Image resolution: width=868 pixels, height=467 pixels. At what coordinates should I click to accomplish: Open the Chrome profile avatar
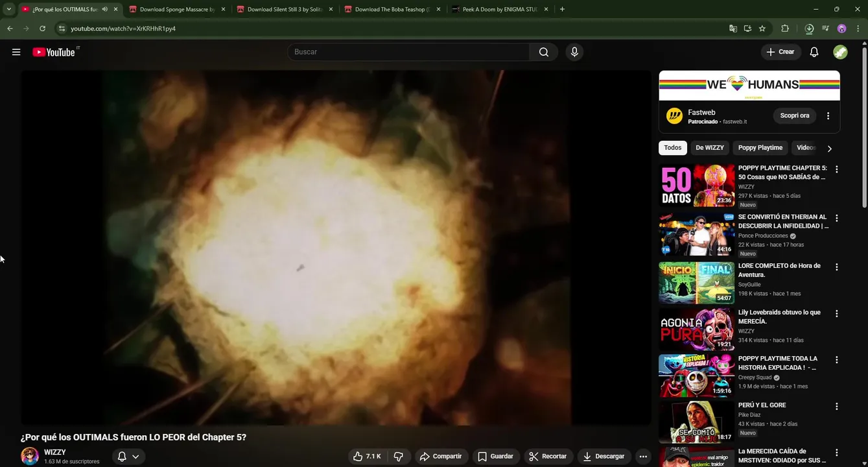point(841,29)
